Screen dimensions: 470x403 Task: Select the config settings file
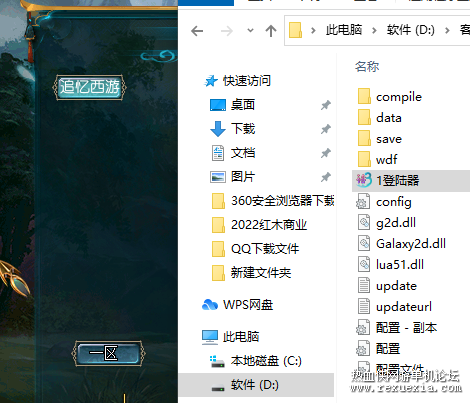pyautogui.click(x=394, y=202)
